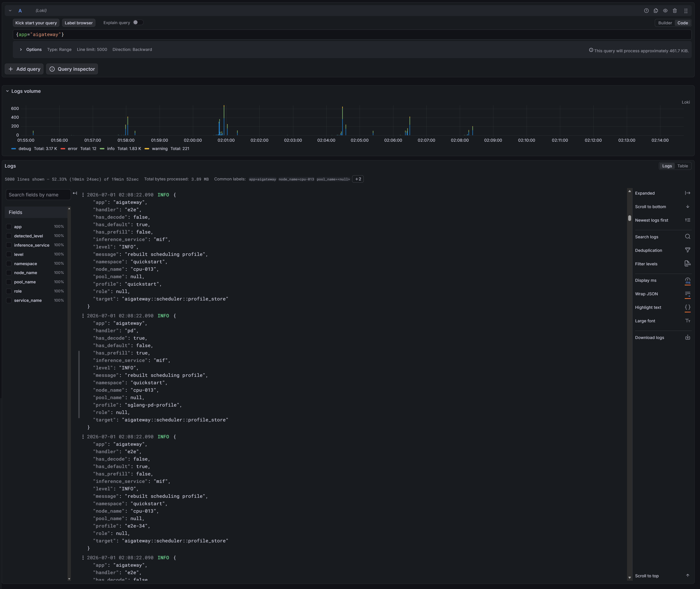Hide query A using the eye icon
The width and height of the screenshot is (700, 589).
click(x=665, y=11)
